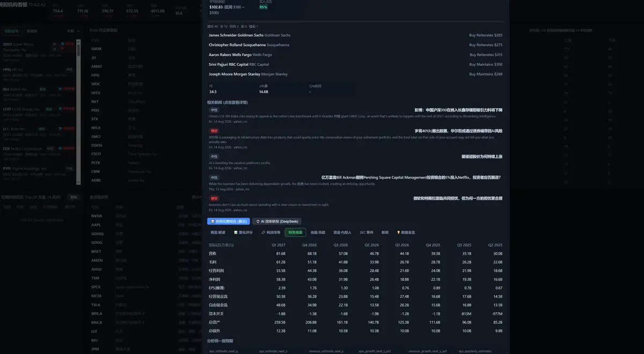The image size is (644, 354).
Task: Open the 401(k) 华尔街 AI风险 news headline
Action: pyautogui.click(x=458, y=131)
